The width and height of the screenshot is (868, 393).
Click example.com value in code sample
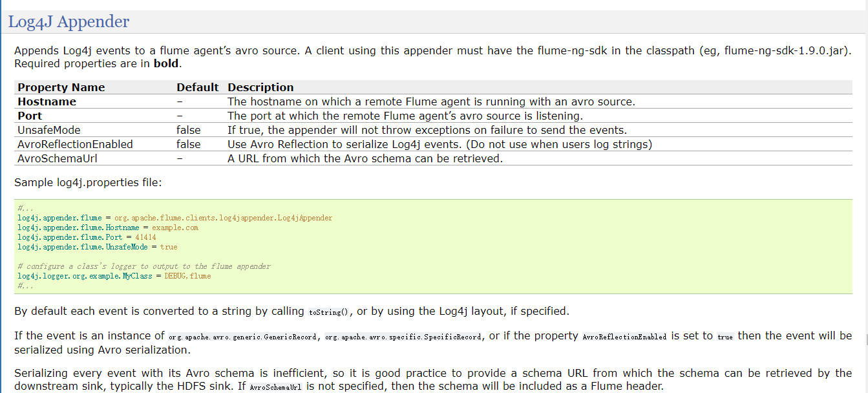175,228
